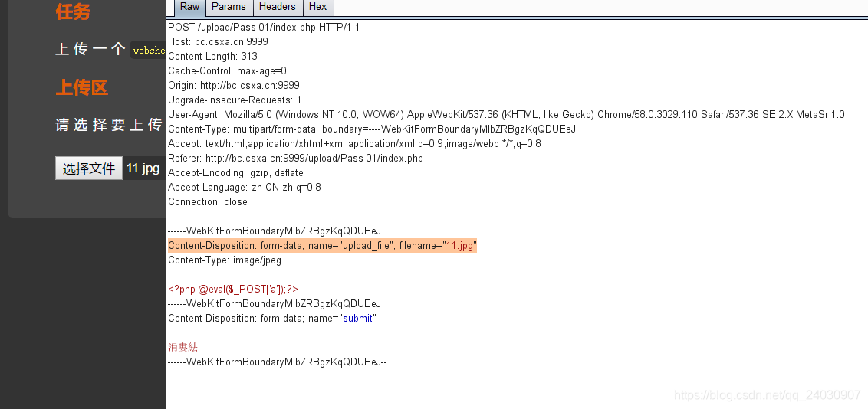Open the Params tab
This screenshot has width=868, height=409.
coord(229,7)
